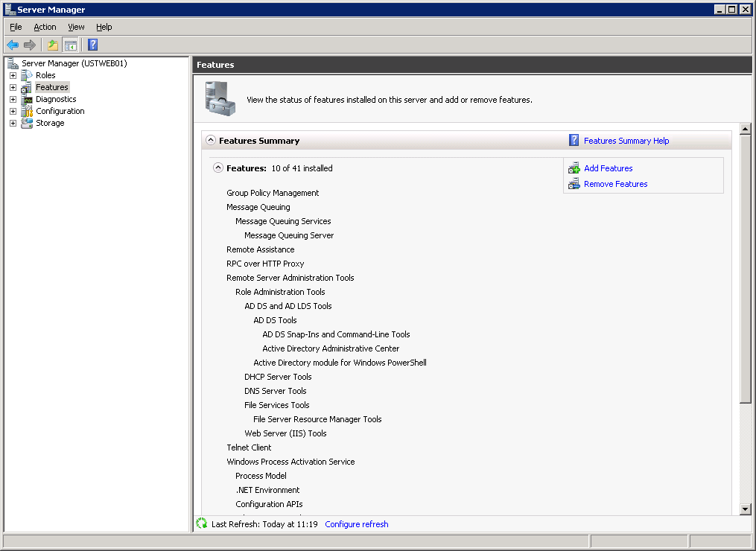Click the Storage node icon in tree
The height and width of the screenshot is (551, 756).
coord(27,123)
